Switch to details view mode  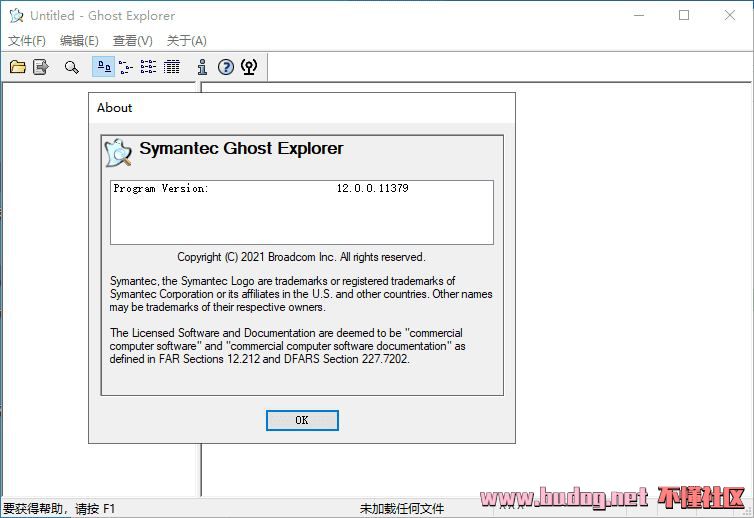(x=172, y=67)
